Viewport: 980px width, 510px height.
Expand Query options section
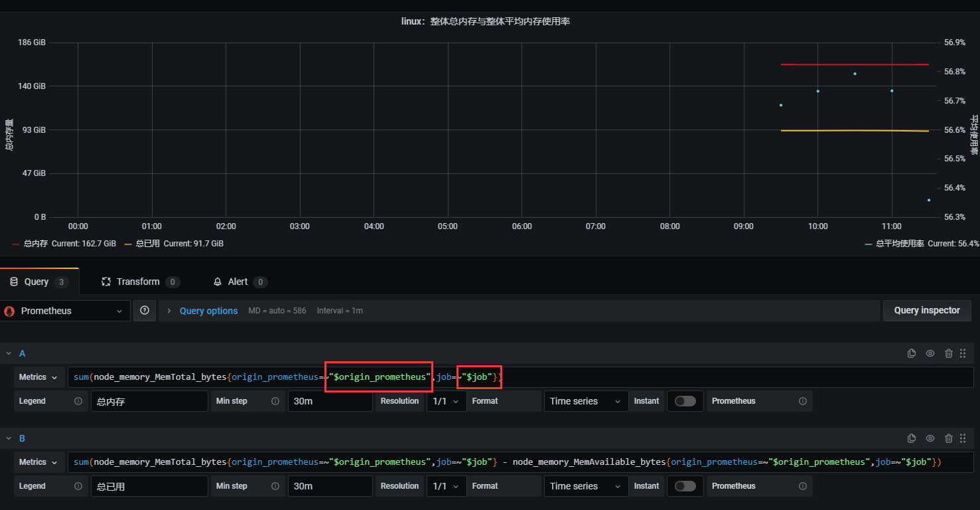coord(169,311)
